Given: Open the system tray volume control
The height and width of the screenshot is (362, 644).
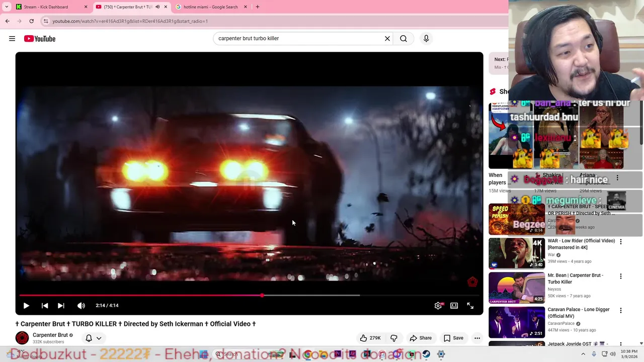Looking at the screenshot, I should [613, 354].
